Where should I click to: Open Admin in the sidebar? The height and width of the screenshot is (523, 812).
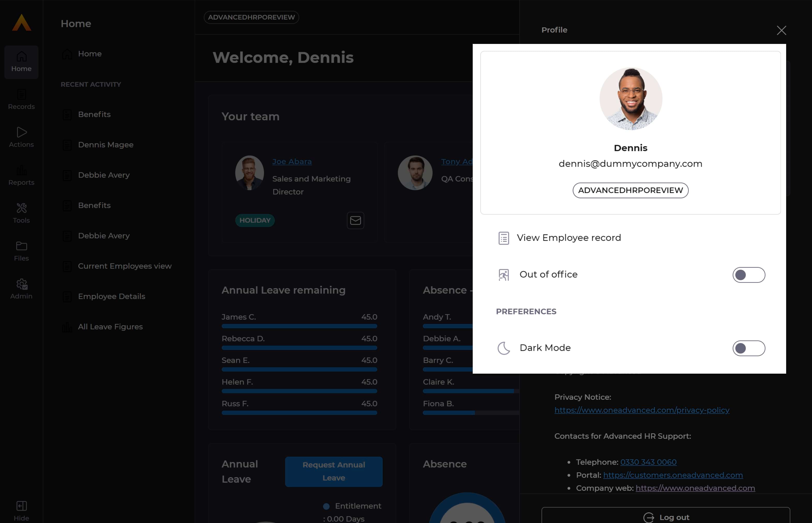[21, 289]
